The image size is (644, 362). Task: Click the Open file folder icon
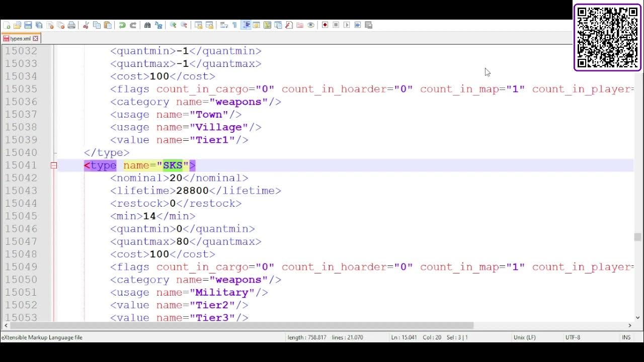coord(17,25)
